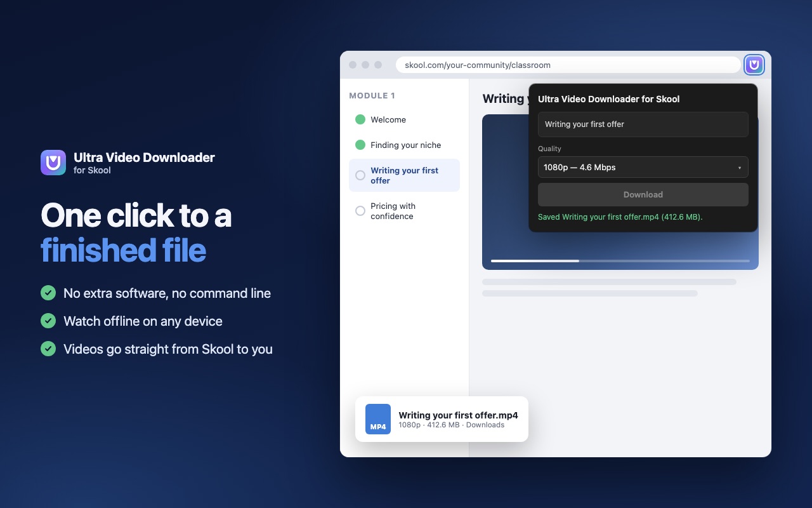Image resolution: width=812 pixels, height=508 pixels.
Task: Click the 'One click to a' headline text
Action: pos(136,216)
